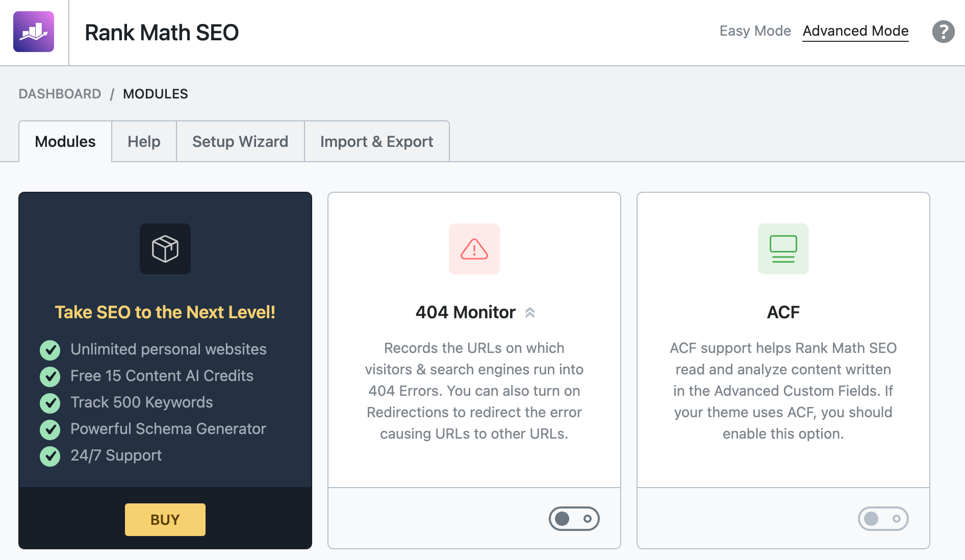This screenshot has height=560, width=965.
Task: Open the help question mark icon
Action: (x=943, y=32)
